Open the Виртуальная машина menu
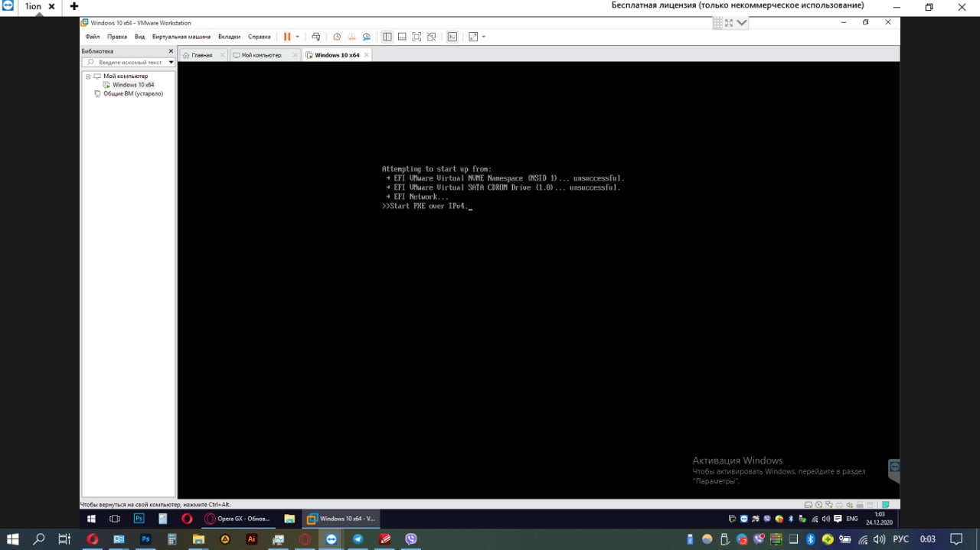This screenshot has height=550, width=980. (181, 37)
